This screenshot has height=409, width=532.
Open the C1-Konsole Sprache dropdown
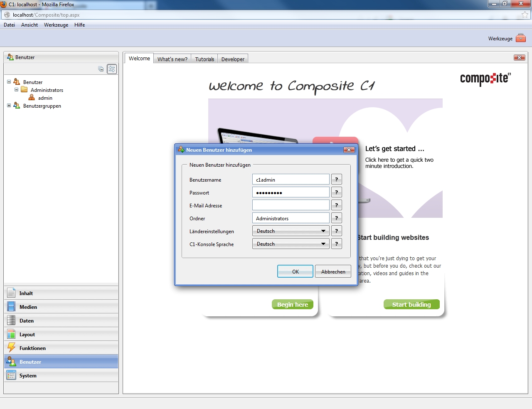(291, 244)
